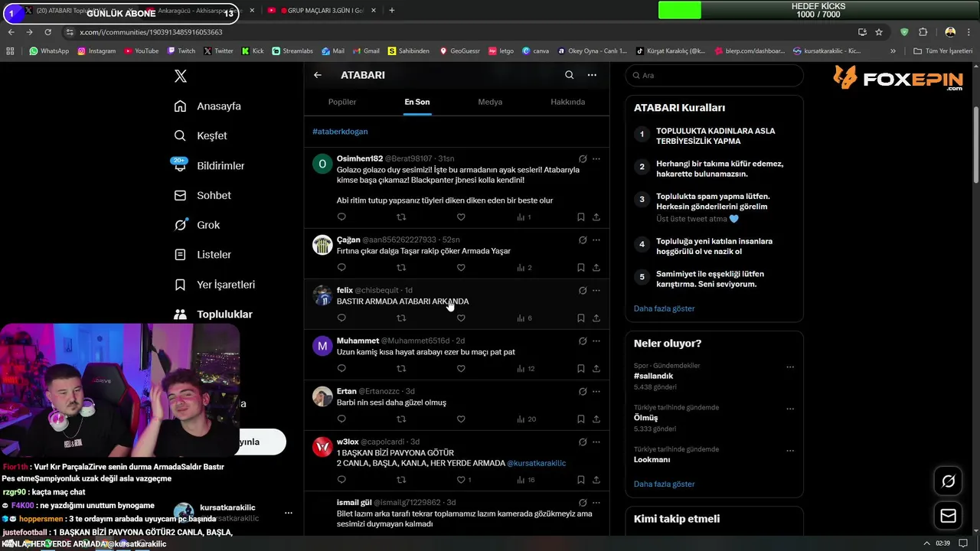Click Daha fazla göster under community rules
The width and height of the screenshot is (980, 551).
tap(665, 308)
